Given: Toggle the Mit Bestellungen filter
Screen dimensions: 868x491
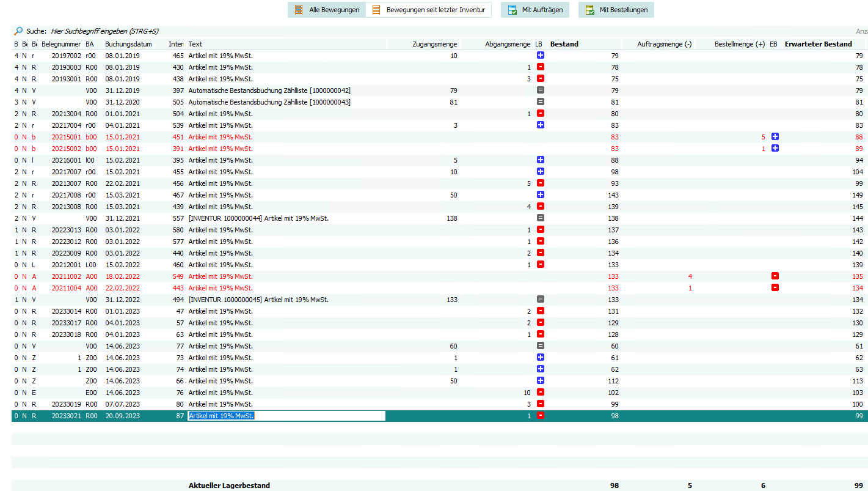Looking at the screenshot, I should pos(616,10).
